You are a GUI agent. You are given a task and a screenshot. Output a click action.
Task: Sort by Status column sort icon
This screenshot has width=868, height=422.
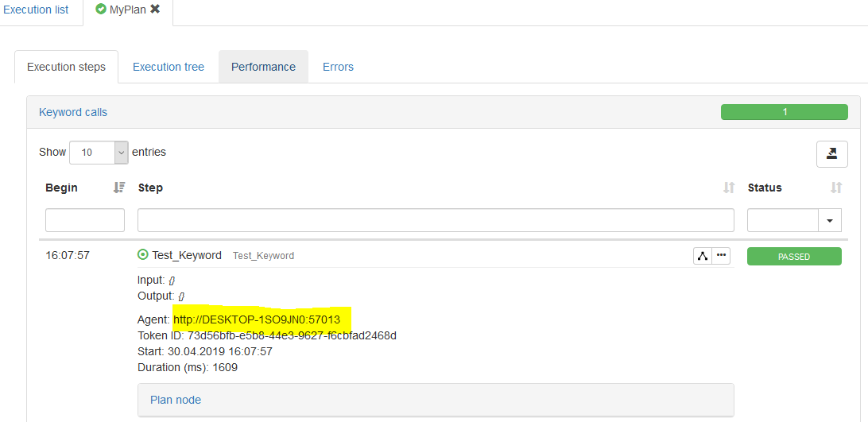point(836,188)
